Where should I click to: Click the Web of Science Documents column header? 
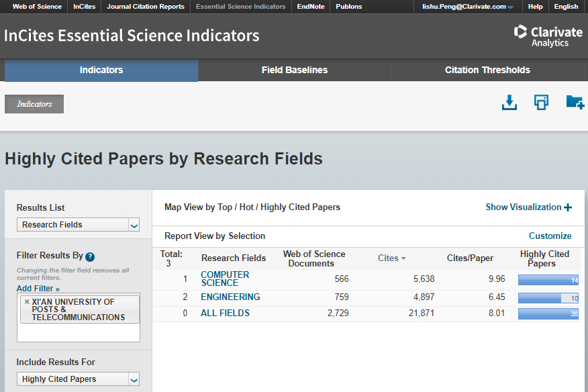click(314, 258)
